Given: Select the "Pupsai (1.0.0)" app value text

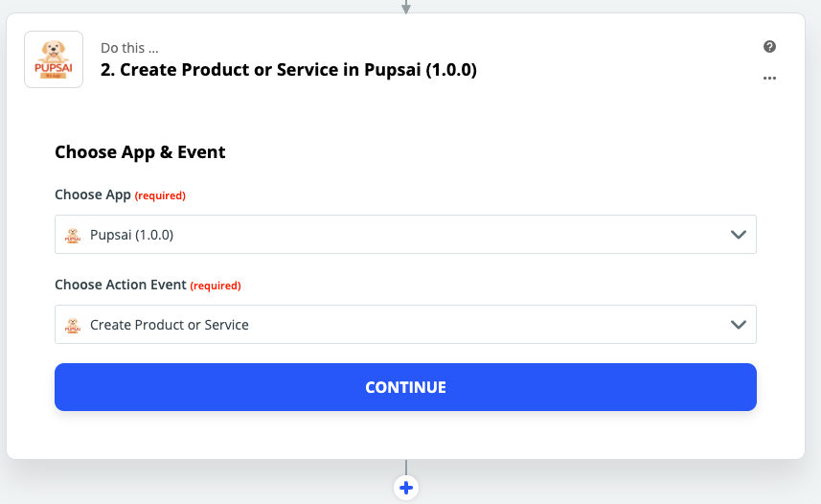Looking at the screenshot, I should (x=131, y=235).
